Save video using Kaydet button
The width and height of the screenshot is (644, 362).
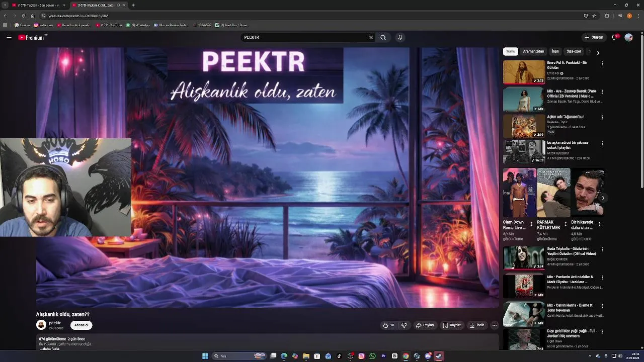pos(452,325)
